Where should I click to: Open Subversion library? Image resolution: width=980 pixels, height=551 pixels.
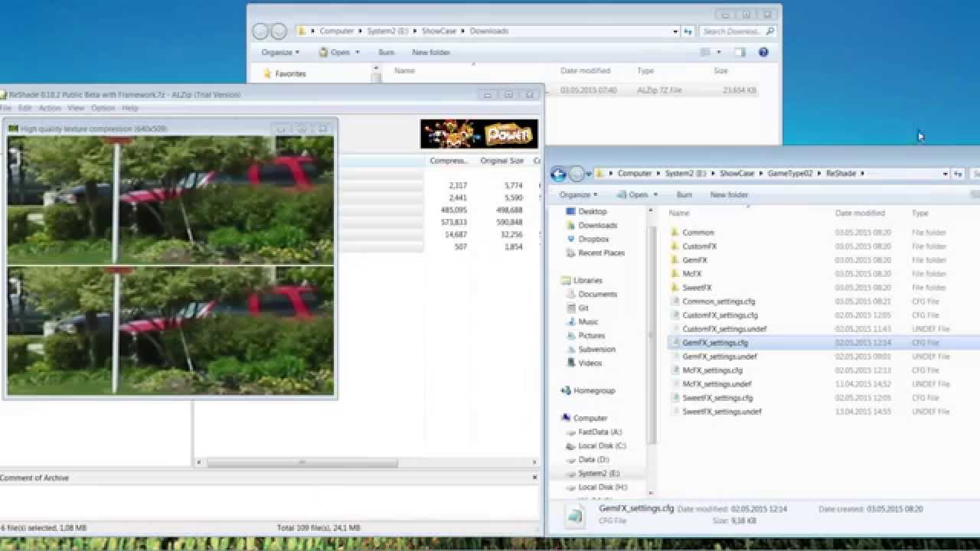click(x=596, y=349)
